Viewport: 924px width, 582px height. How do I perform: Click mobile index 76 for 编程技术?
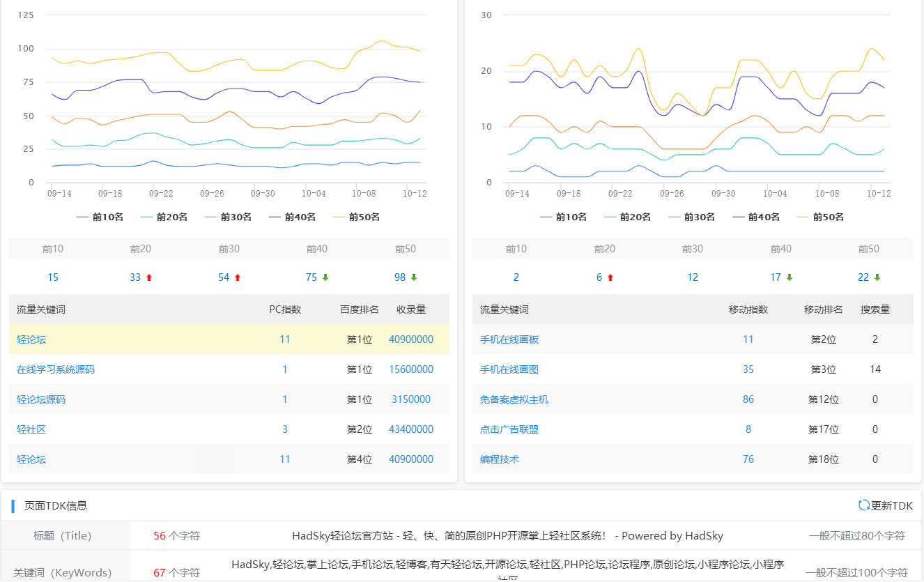[748, 459]
